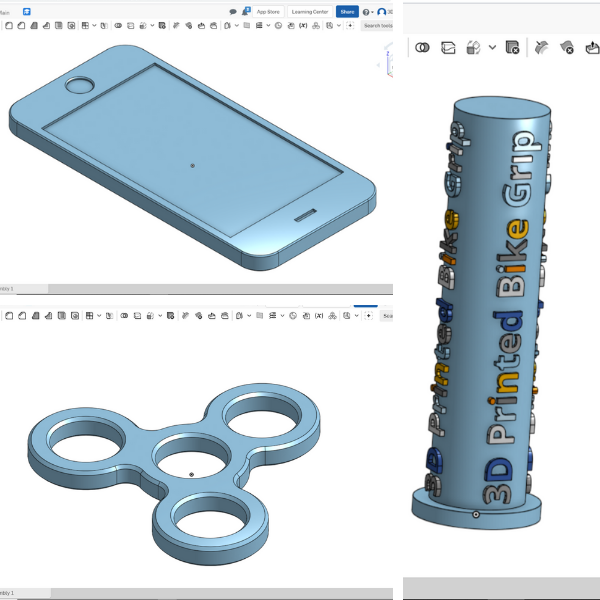Click the blue document icon near Main
The height and width of the screenshot is (600, 600).
click(x=26, y=12)
